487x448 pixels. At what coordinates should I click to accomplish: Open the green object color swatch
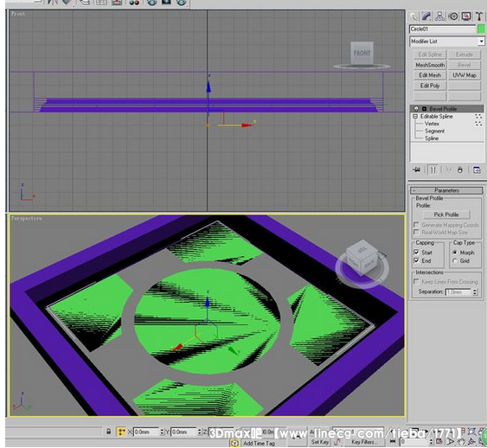(x=481, y=29)
